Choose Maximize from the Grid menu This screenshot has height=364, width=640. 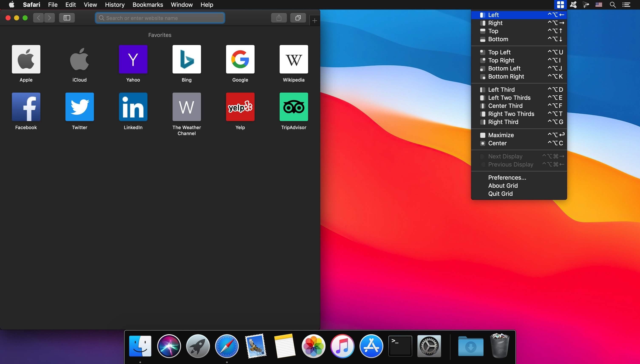pyautogui.click(x=501, y=135)
